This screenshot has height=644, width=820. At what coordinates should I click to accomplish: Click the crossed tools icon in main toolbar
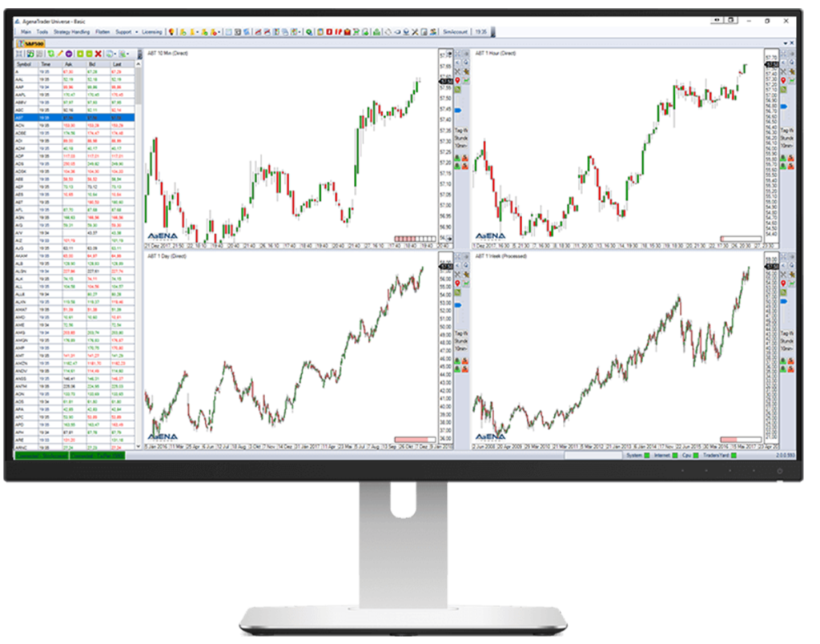(x=415, y=32)
